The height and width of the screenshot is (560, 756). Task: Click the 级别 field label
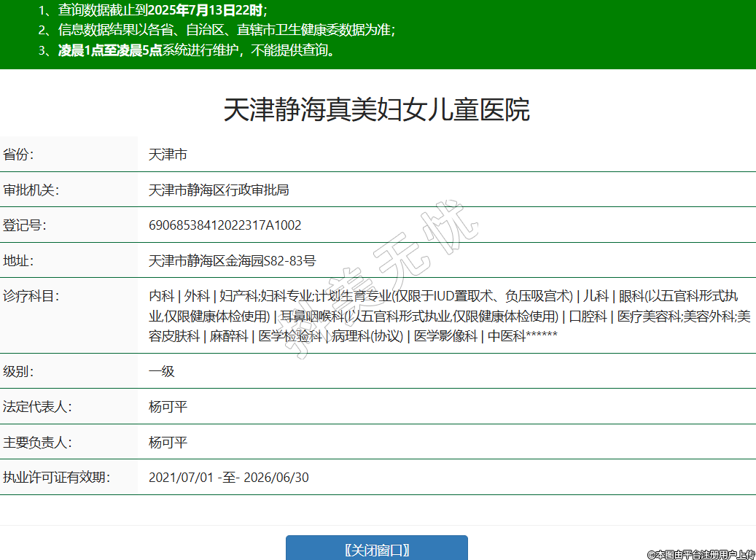19,371
